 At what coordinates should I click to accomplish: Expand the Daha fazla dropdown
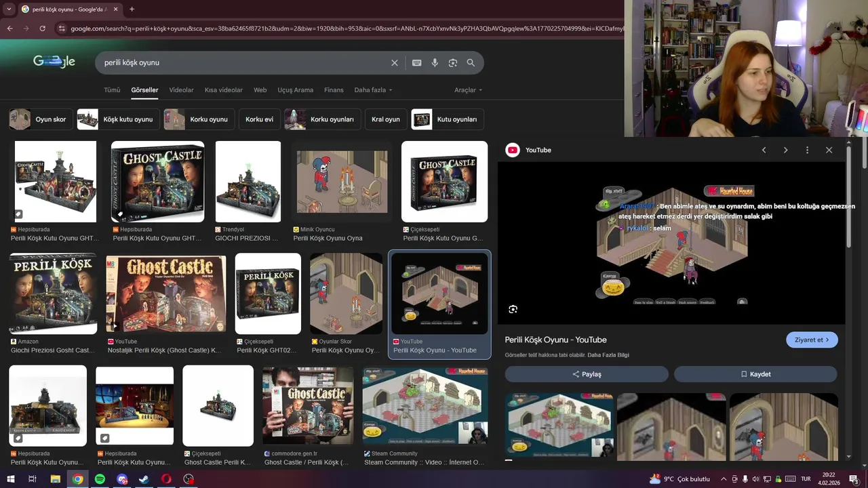coord(373,90)
